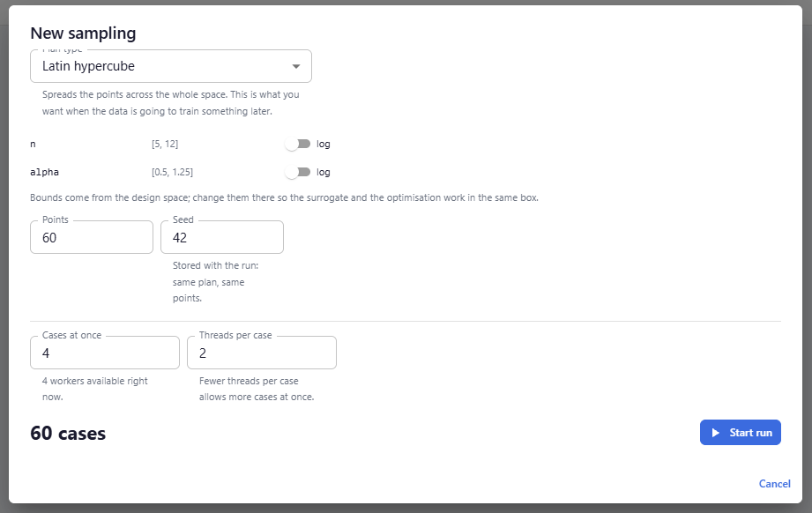Click the alpha parameter name
This screenshot has height=513, width=812.
tap(45, 172)
